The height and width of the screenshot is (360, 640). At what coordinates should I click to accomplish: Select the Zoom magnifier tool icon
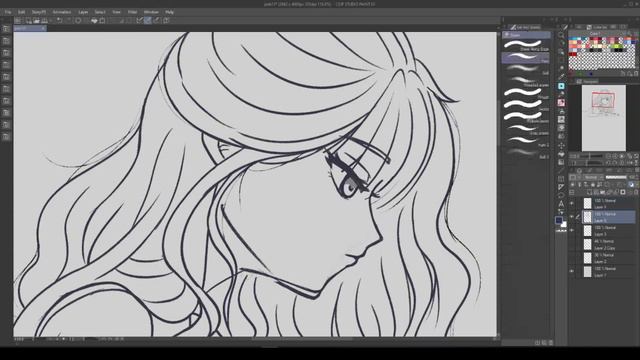[561, 35]
